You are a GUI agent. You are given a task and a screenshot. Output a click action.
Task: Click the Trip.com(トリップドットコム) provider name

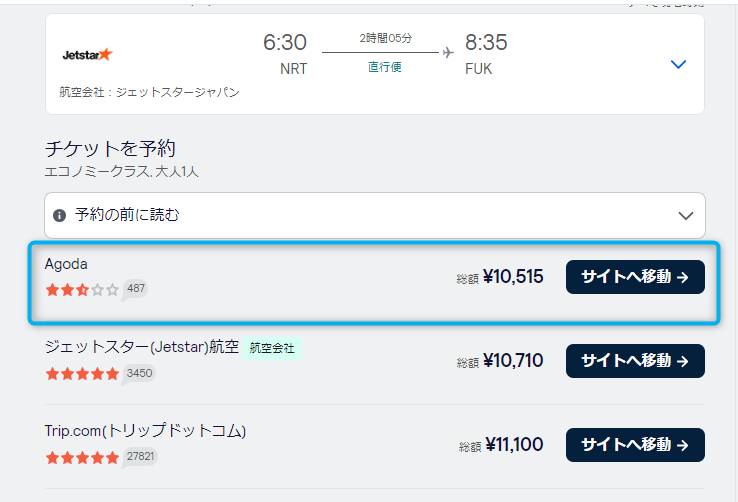click(145, 431)
